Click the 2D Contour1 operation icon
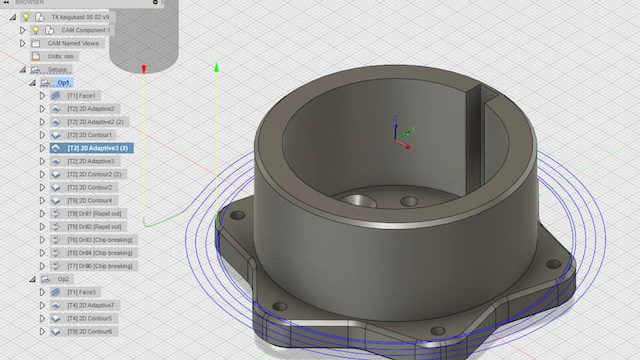The image size is (640, 360). click(56, 135)
